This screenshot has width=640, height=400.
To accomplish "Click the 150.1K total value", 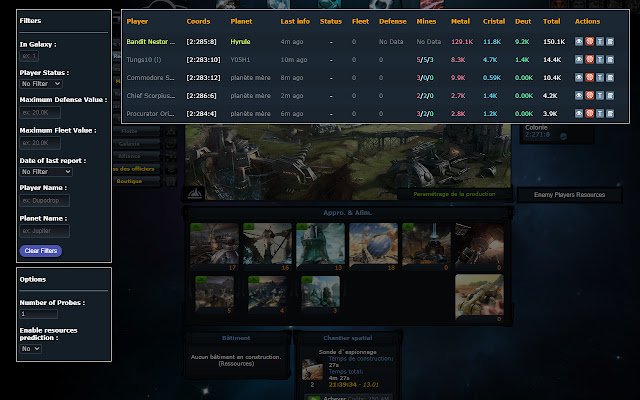I will [554, 41].
